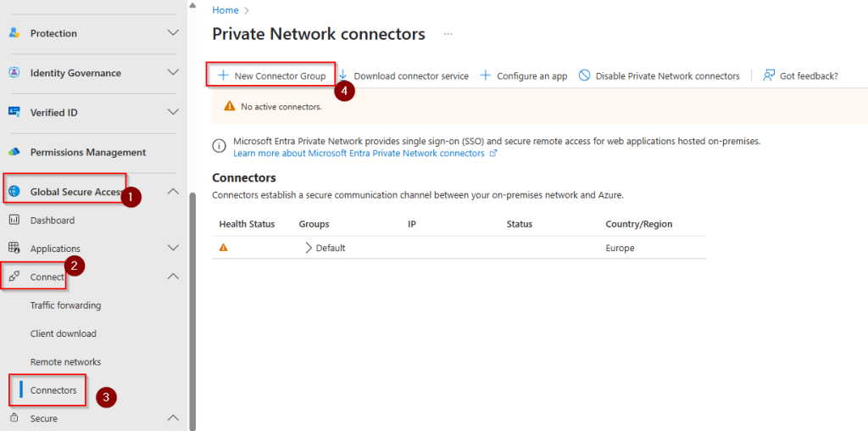
Task: Click the Dashboard chart icon
Action: 14,221
